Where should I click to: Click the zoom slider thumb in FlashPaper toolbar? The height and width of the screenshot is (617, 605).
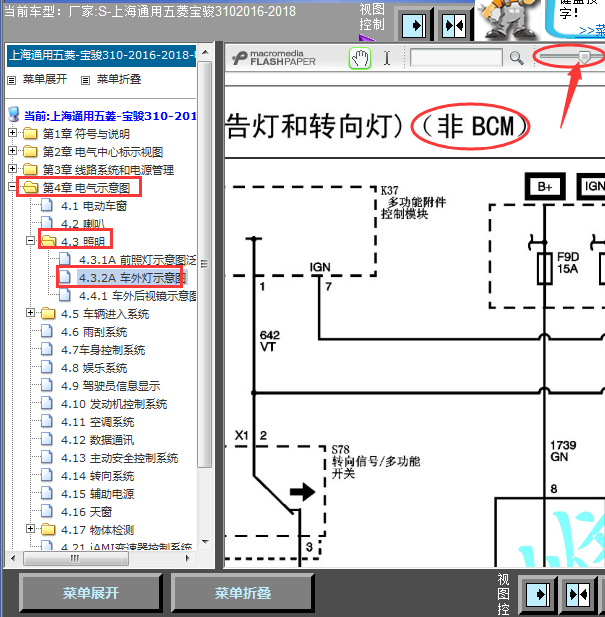point(585,57)
